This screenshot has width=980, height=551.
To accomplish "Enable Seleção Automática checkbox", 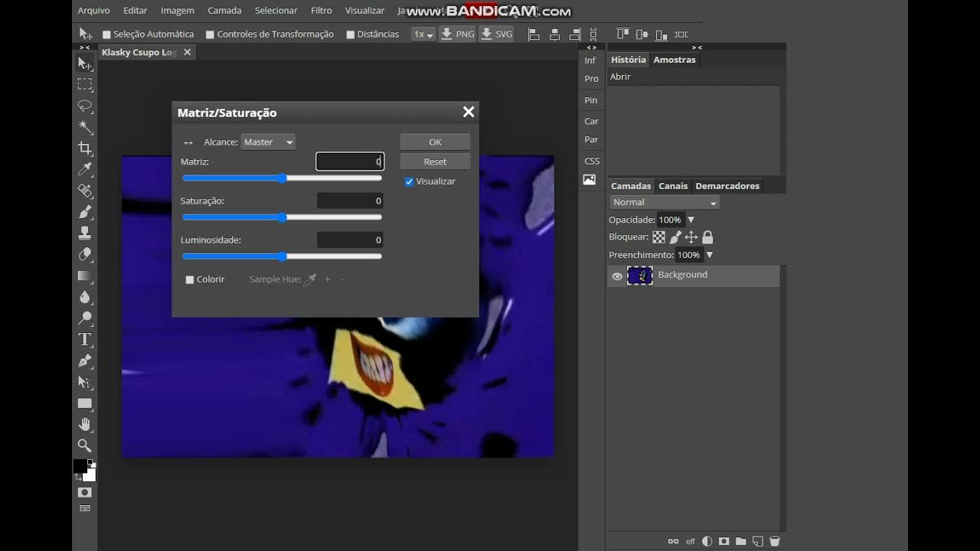I will pos(107,34).
